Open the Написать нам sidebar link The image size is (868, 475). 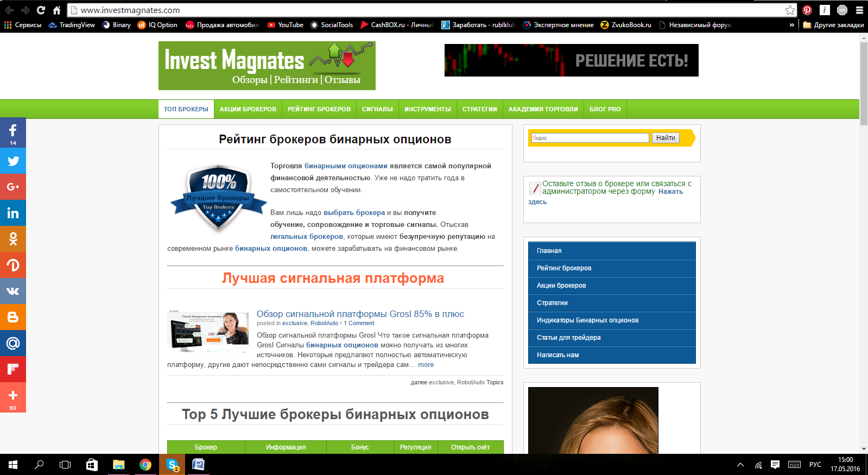[612, 355]
